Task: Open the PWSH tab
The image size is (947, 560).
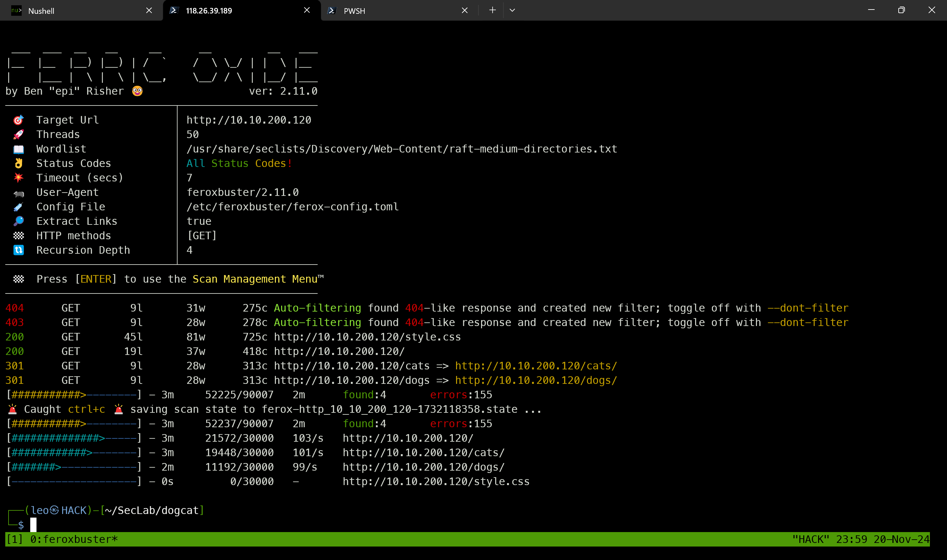Action: pyautogui.click(x=399, y=11)
